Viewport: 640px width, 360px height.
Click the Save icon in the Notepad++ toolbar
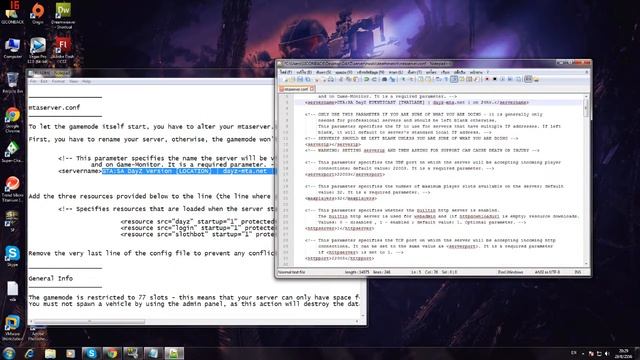pyautogui.click(x=300, y=80)
